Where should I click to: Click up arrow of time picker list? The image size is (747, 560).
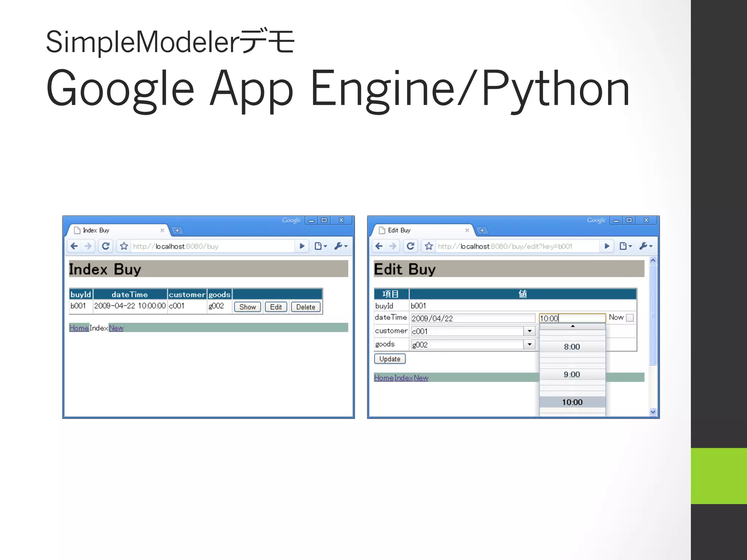click(x=573, y=326)
